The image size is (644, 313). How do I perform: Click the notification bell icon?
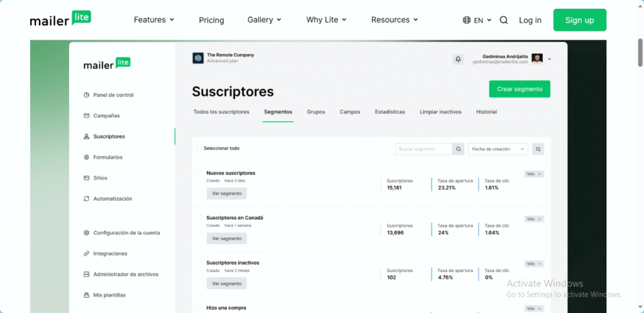458,59
